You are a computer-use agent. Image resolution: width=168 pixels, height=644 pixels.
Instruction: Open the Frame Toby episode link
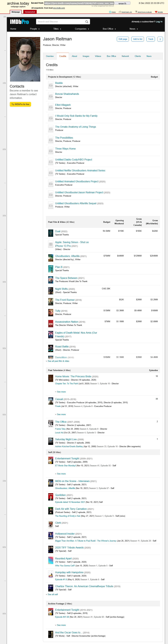pyautogui.click(x=60, y=429)
